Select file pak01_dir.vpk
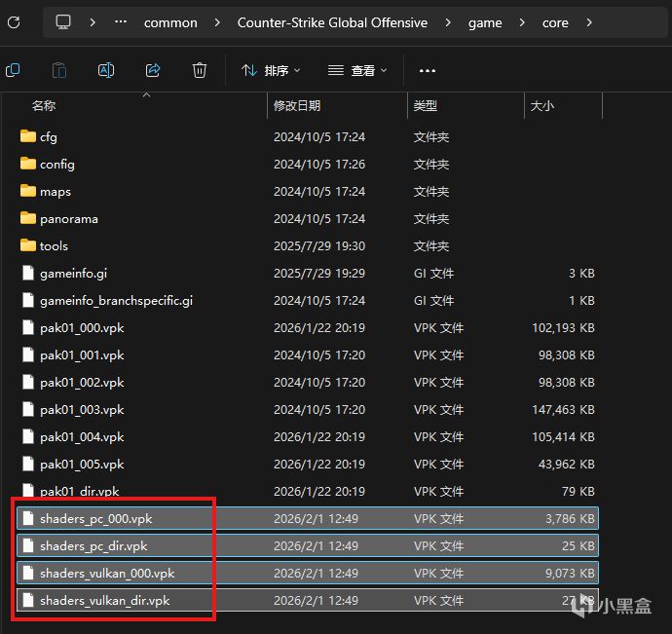Viewport: 672px width, 634px height. click(x=79, y=491)
